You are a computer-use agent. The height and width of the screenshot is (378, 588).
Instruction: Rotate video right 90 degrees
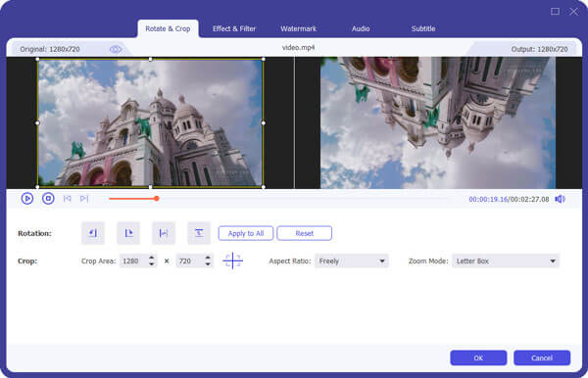(x=128, y=233)
